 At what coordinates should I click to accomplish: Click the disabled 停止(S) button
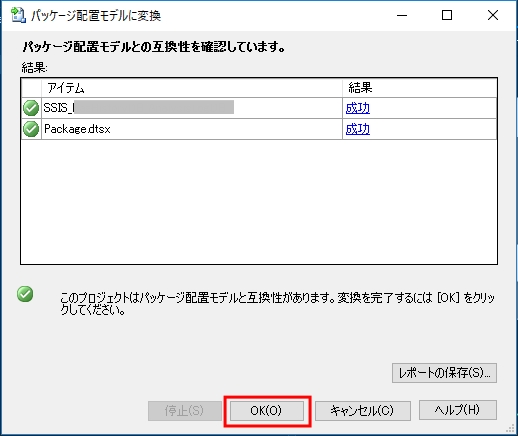click(184, 411)
